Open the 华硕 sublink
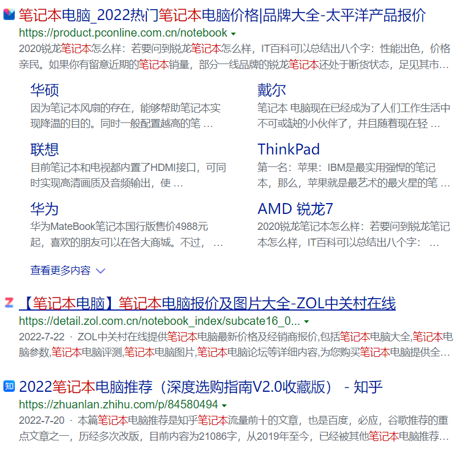This screenshot has height=449, width=476. pos(45,90)
